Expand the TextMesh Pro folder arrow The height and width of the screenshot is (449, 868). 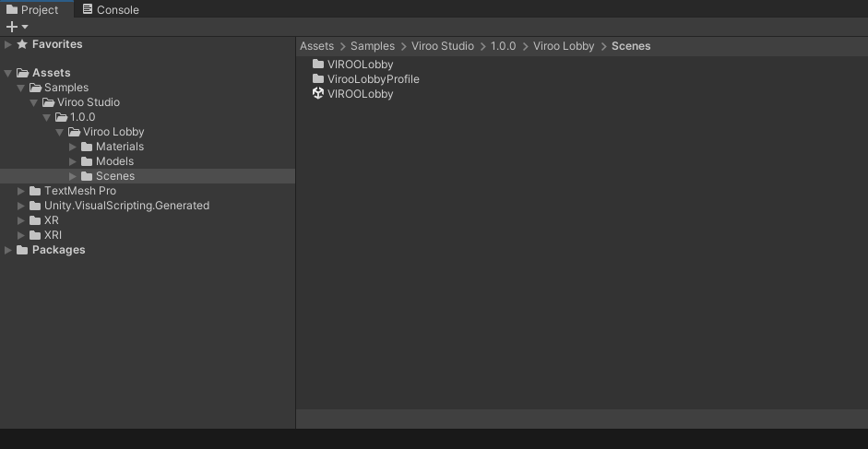(20, 191)
